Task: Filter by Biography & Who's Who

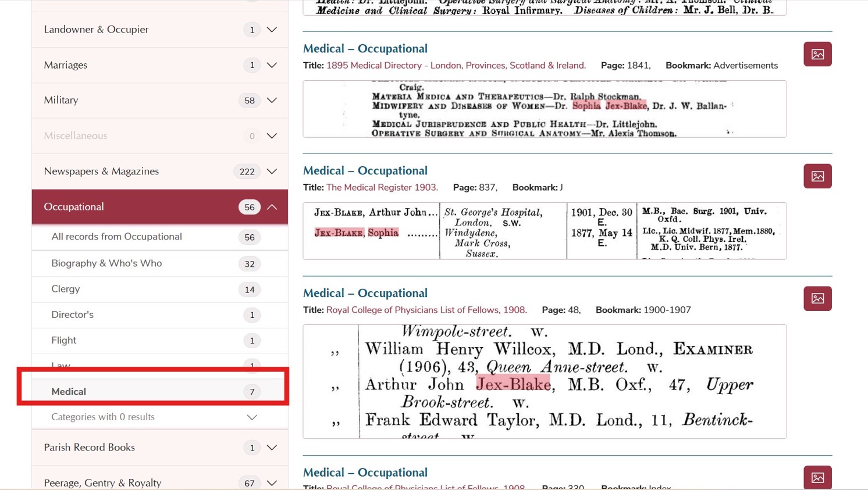Action: tap(106, 263)
